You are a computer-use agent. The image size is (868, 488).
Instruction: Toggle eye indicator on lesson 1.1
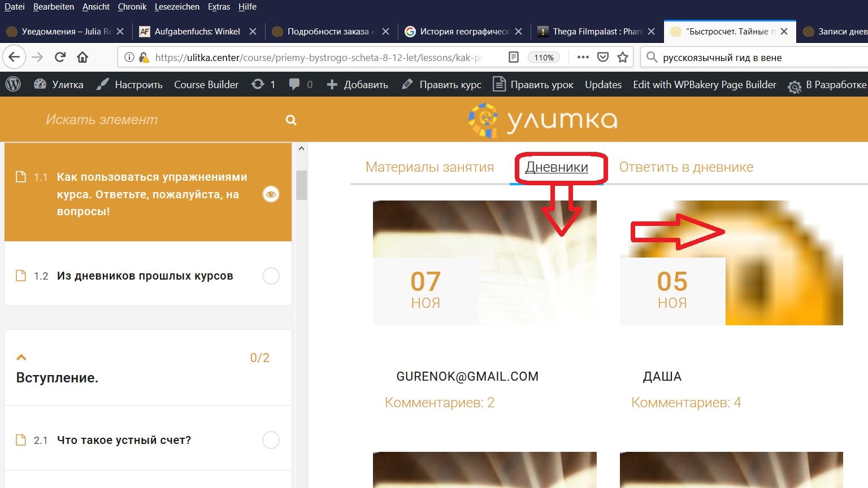pyautogui.click(x=271, y=194)
